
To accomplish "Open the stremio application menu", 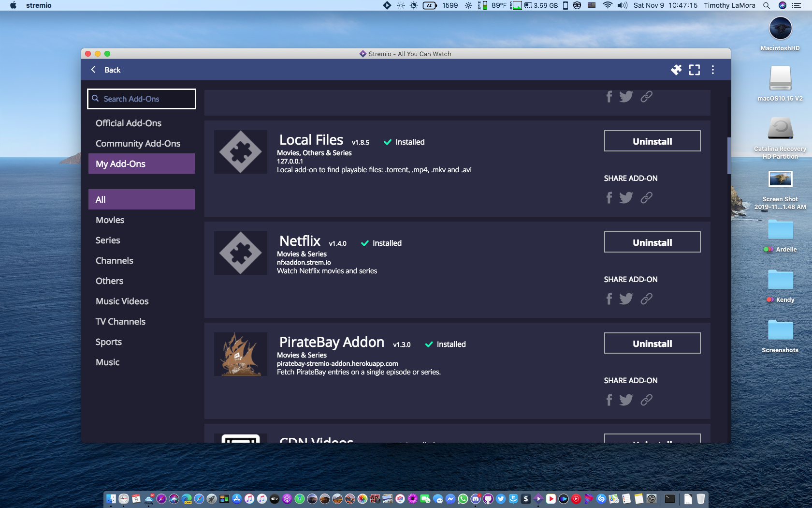I will click(39, 5).
